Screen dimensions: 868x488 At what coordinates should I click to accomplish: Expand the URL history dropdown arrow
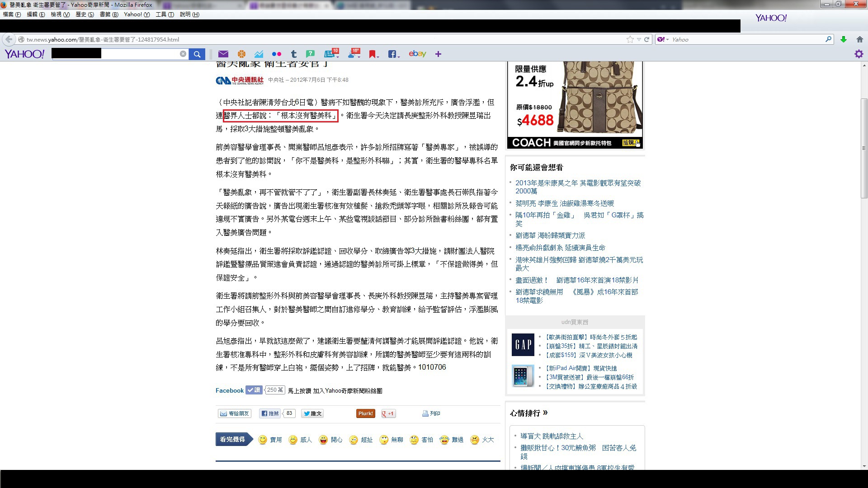[x=639, y=40]
